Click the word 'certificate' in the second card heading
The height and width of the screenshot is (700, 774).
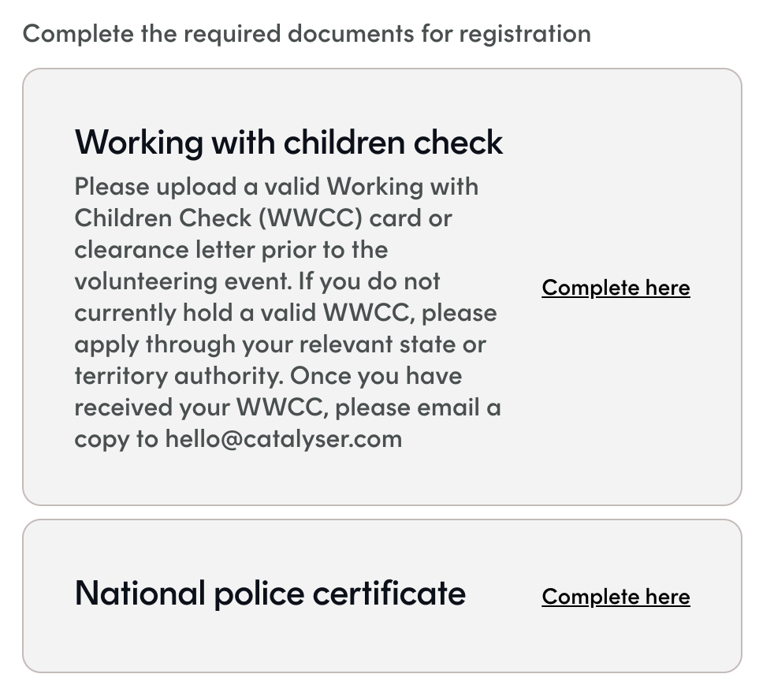389,594
